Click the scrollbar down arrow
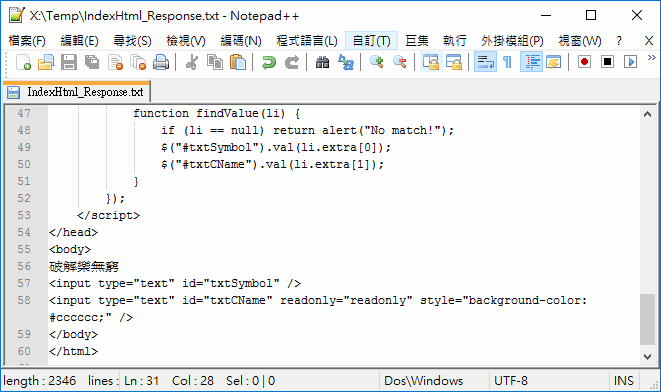The height and width of the screenshot is (392, 661). [648, 357]
